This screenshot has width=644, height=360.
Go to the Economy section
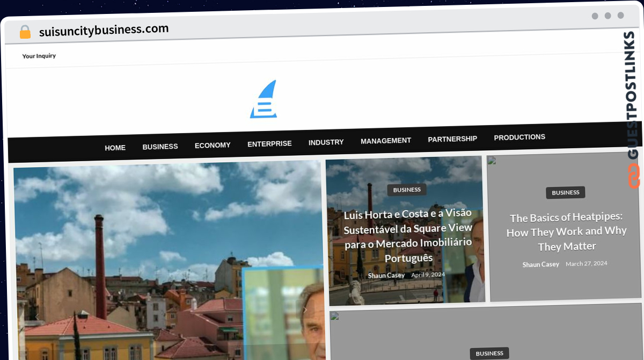click(213, 145)
